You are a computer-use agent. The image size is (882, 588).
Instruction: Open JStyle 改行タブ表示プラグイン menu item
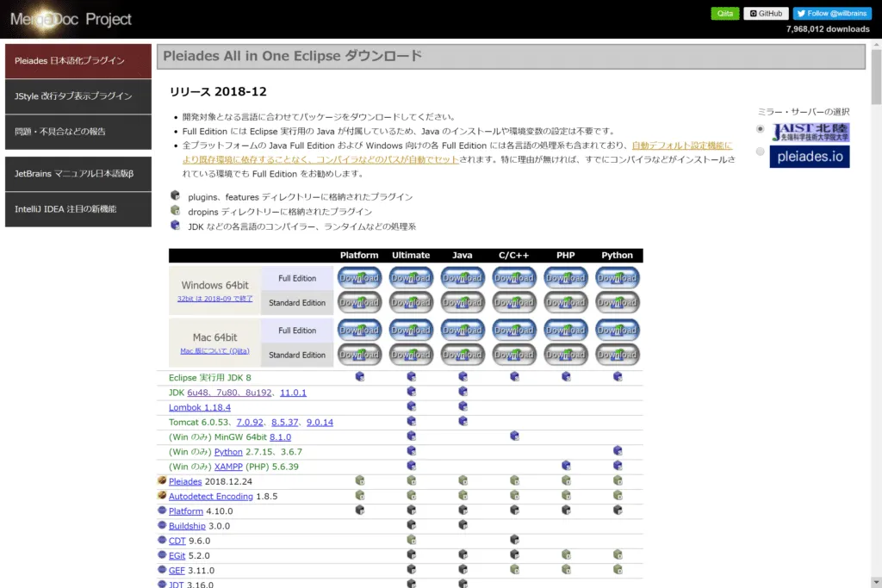point(78,96)
